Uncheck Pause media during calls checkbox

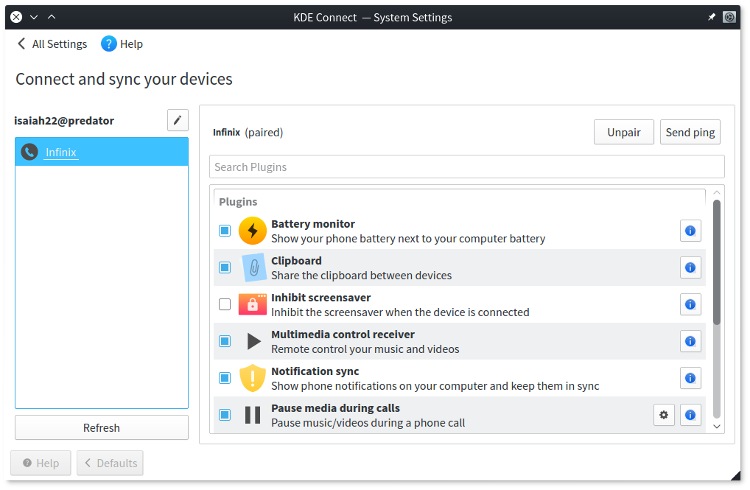(x=225, y=415)
